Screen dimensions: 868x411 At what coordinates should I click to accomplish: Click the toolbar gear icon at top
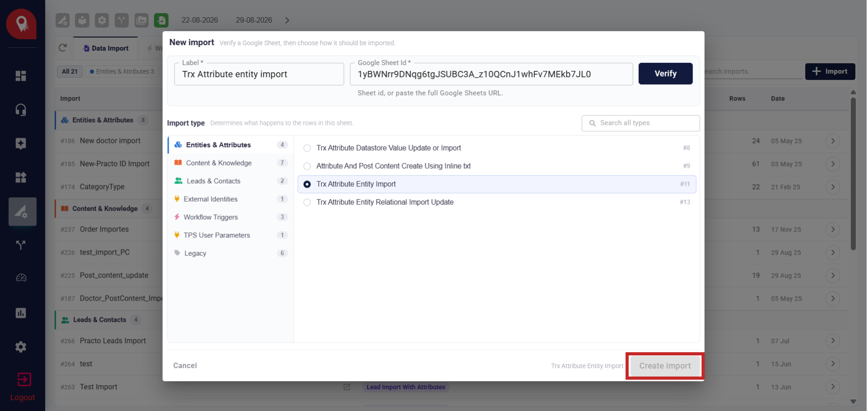[102, 20]
